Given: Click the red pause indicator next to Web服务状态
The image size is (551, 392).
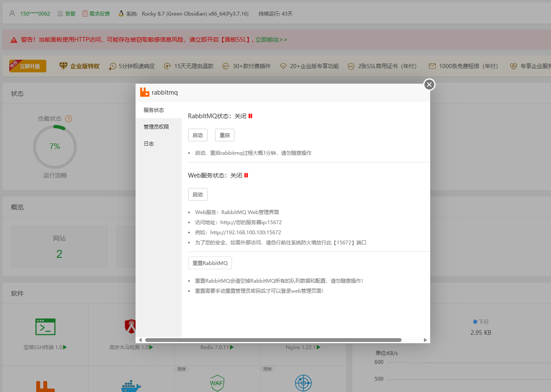Looking at the screenshot, I should pyautogui.click(x=246, y=175).
